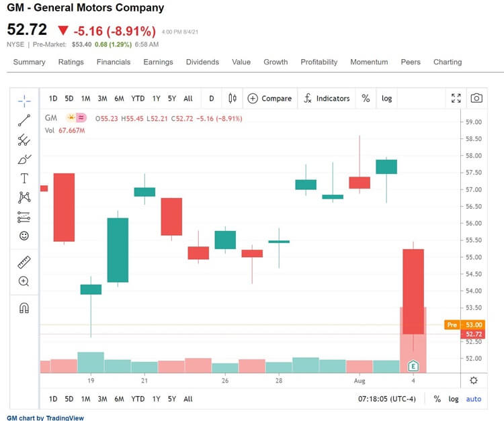Select the crosshair cursor tool
This screenshot has width=504, height=421.
click(24, 101)
